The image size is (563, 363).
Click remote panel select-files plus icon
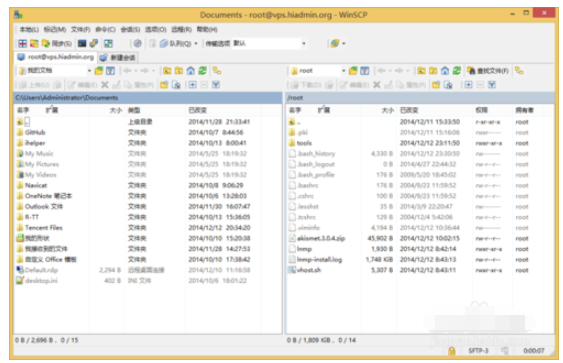click(469, 85)
